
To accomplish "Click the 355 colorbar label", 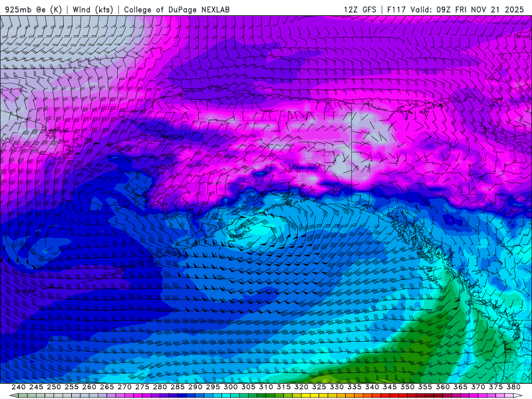I will tap(425, 387).
